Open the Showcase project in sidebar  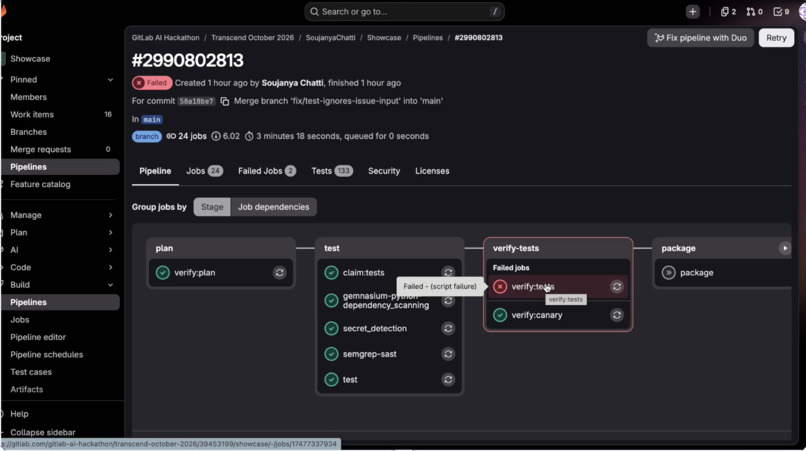click(30, 59)
